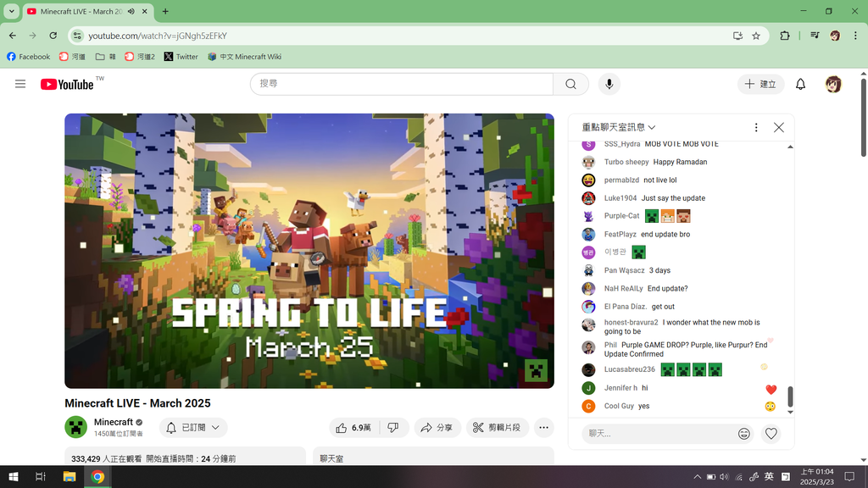Open the 韓 bookmarks folder
This screenshot has height=488, width=868.
pos(105,57)
